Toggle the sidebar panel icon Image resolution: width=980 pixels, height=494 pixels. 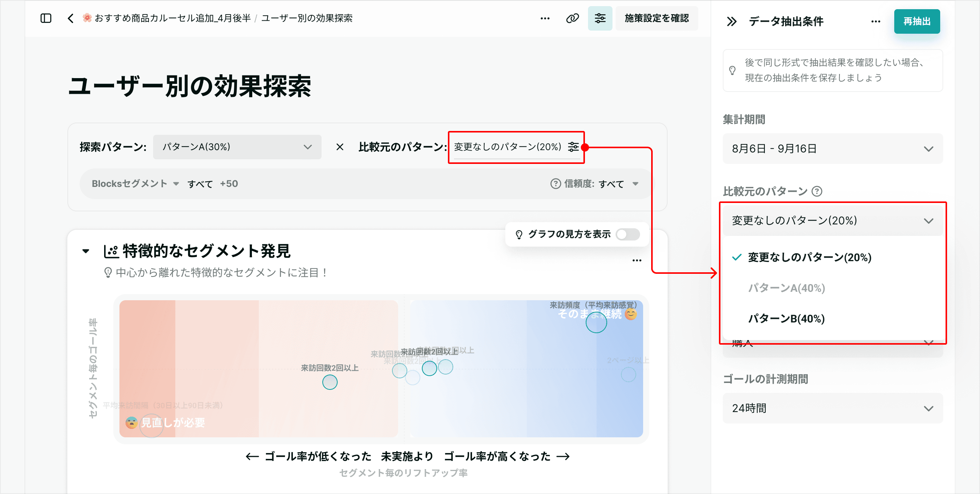coord(46,18)
